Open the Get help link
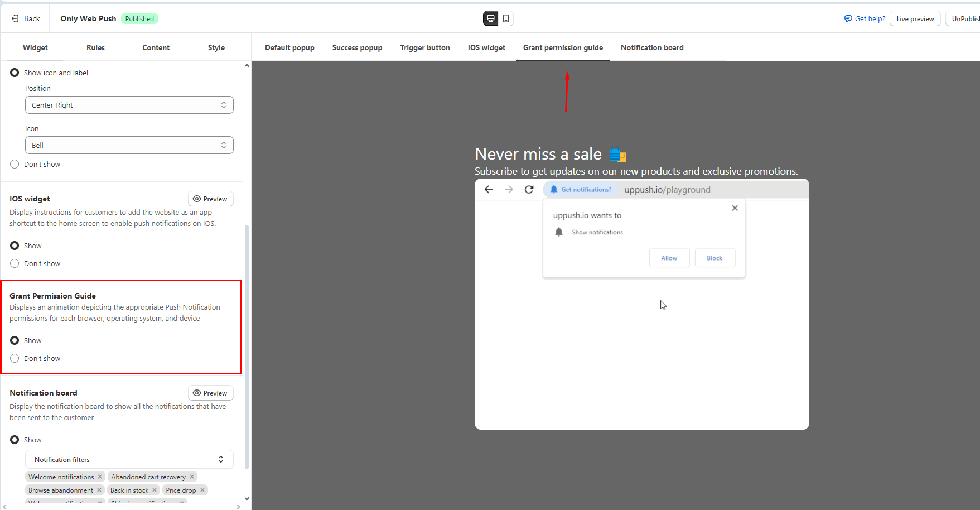 pyautogui.click(x=865, y=18)
